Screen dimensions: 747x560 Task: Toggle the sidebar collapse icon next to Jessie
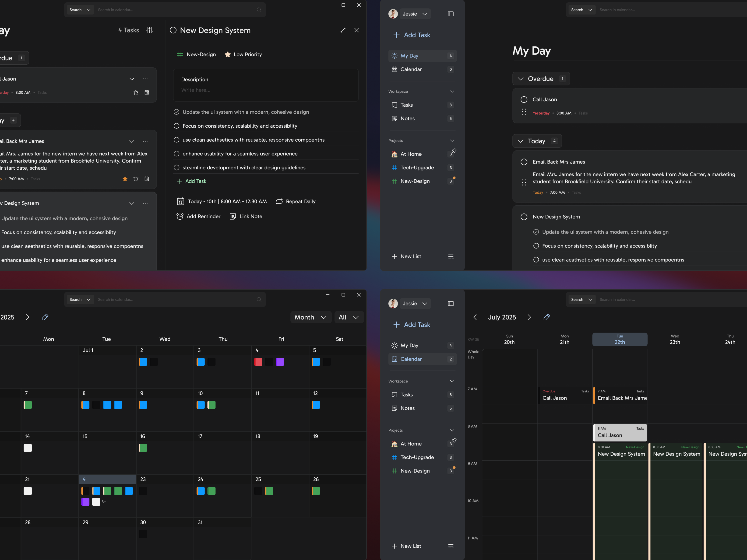(x=451, y=14)
